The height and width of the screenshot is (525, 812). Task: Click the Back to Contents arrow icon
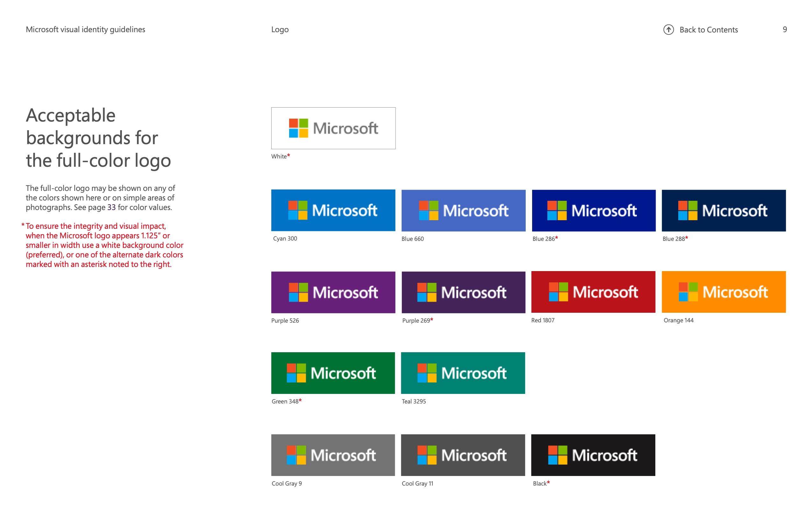[668, 30]
